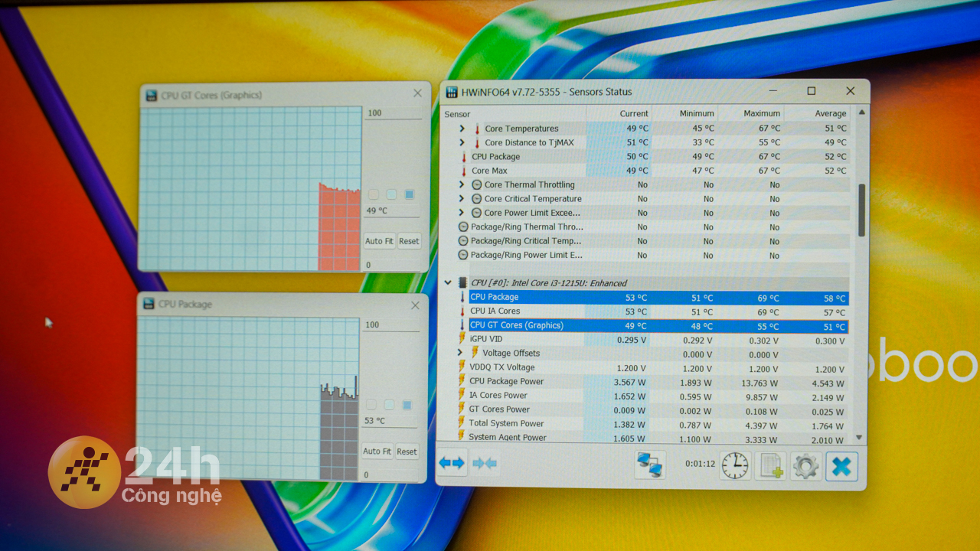The height and width of the screenshot is (551, 980).
Task: Click the lightning icon beside Total System Power
Action: (x=462, y=423)
